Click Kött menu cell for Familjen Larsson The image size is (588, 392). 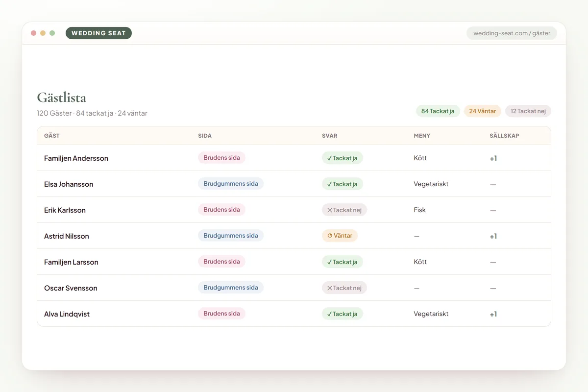pyautogui.click(x=420, y=262)
